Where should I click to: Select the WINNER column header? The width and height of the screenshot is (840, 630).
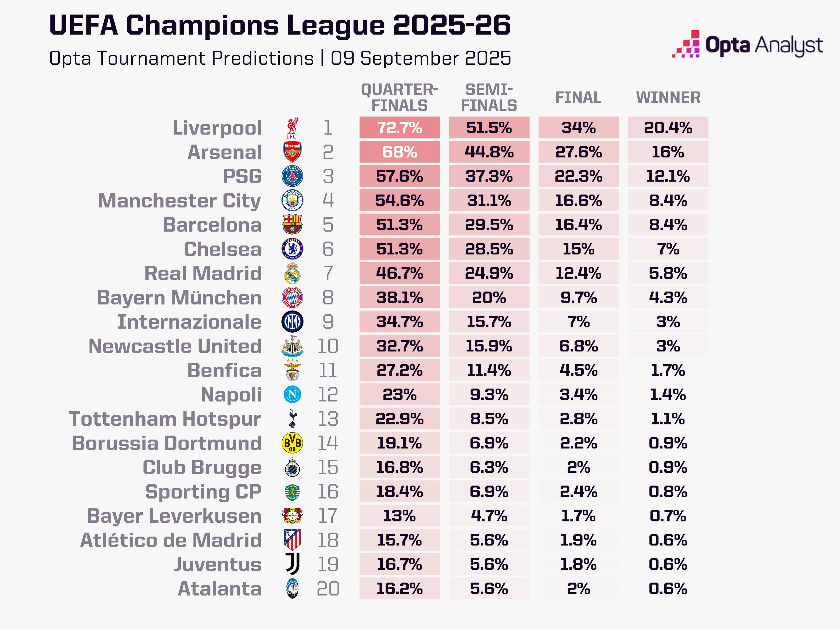click(x=668, y=98)
